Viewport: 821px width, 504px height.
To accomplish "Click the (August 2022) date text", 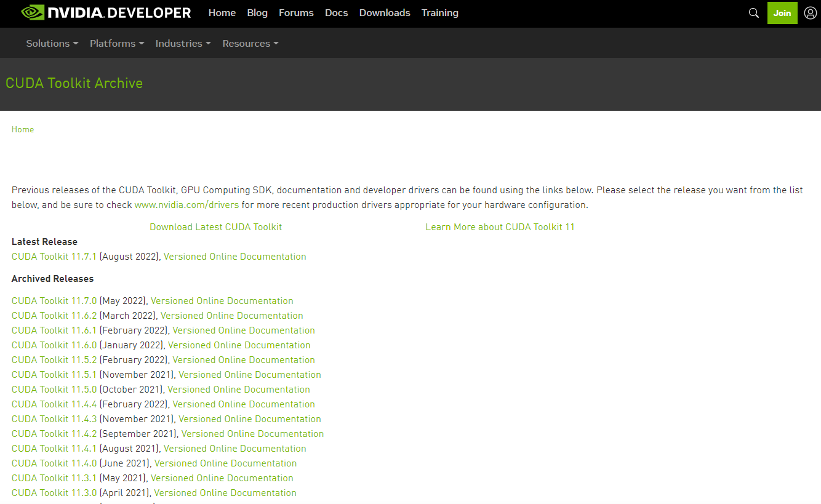I will (x=129, y=257).
